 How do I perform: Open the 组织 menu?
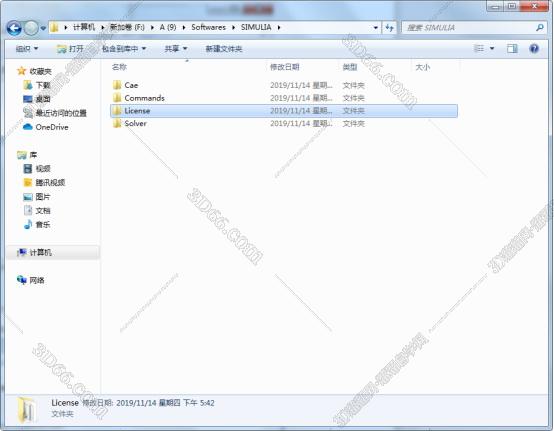tap(27, 48)
